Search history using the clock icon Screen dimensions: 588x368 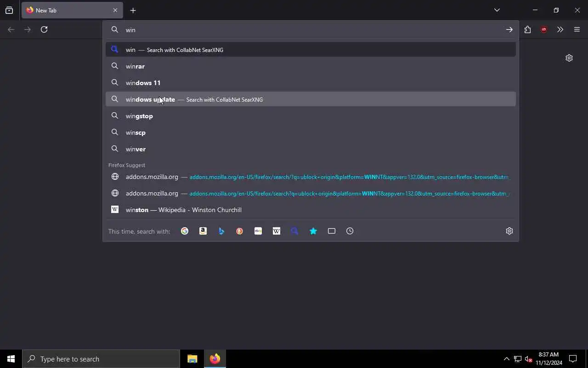pos(350,231)
